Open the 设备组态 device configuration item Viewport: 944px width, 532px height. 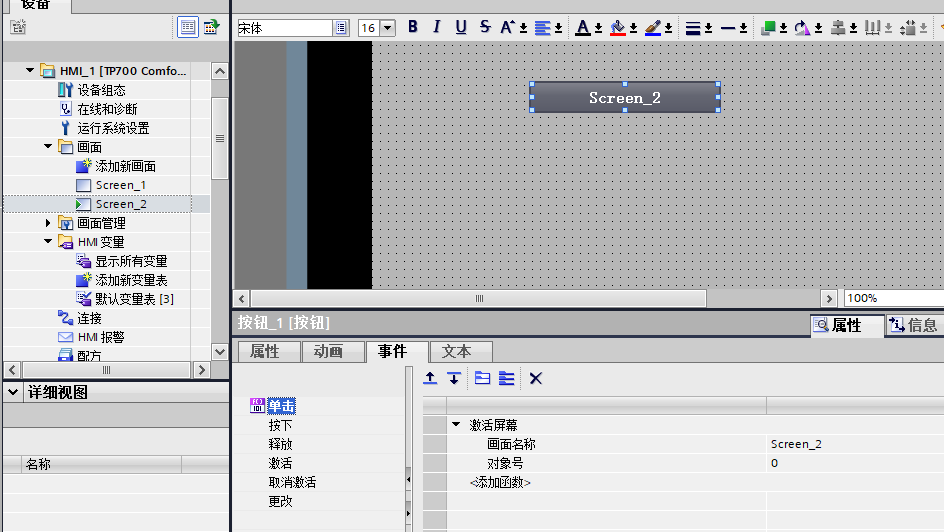101,90
